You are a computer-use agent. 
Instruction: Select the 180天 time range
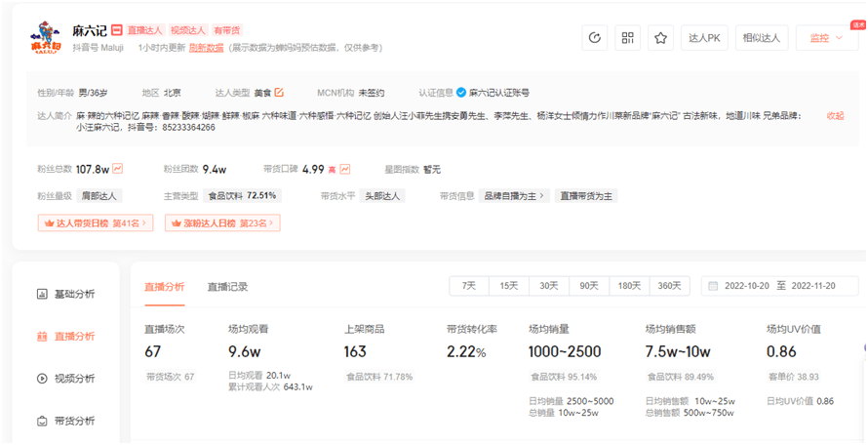tap(629, 286)
